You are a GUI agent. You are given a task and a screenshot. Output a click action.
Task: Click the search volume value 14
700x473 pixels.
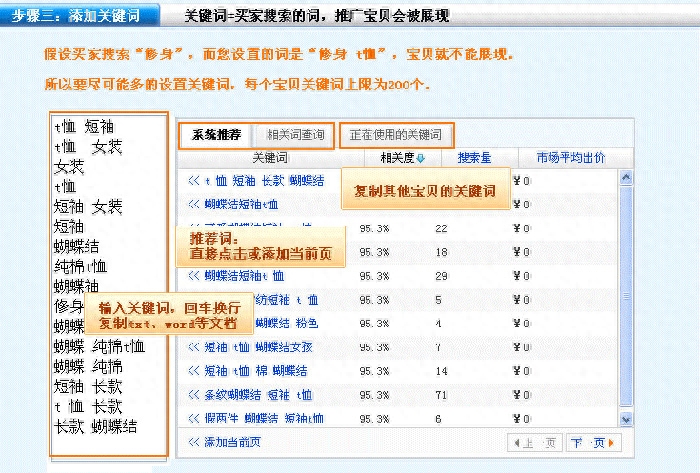click(x=442, y=371)
